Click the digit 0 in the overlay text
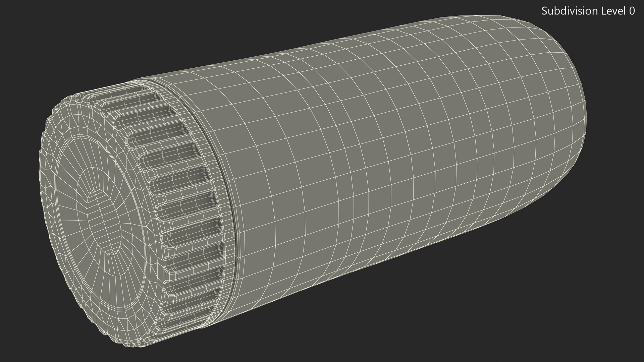Viewport: 644px width, 362px height. (x=632, y=11)
